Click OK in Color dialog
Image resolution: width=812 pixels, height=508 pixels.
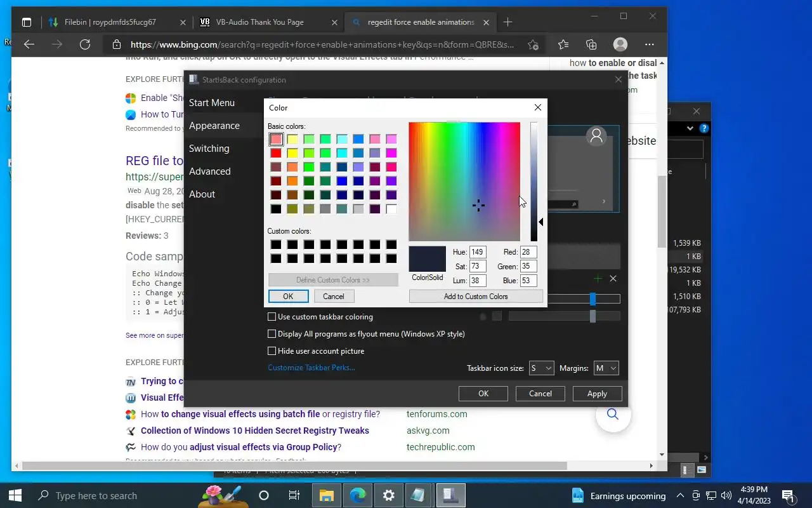288,297
